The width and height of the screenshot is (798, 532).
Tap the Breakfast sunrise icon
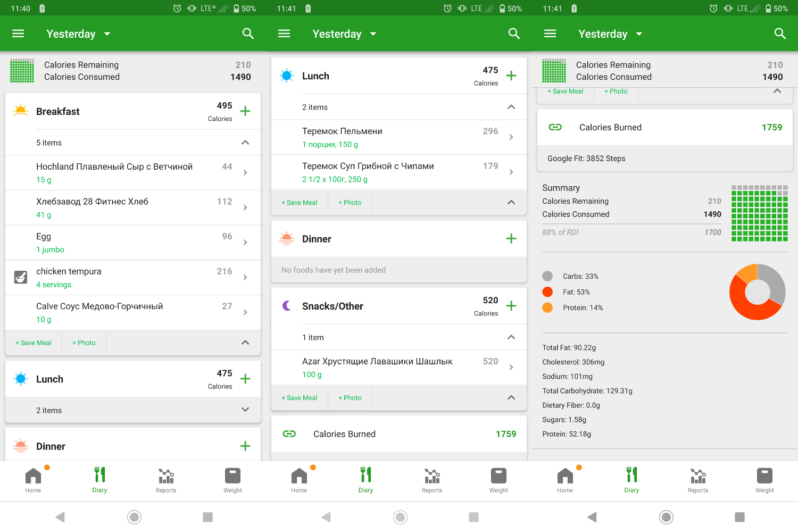(21, 111)
